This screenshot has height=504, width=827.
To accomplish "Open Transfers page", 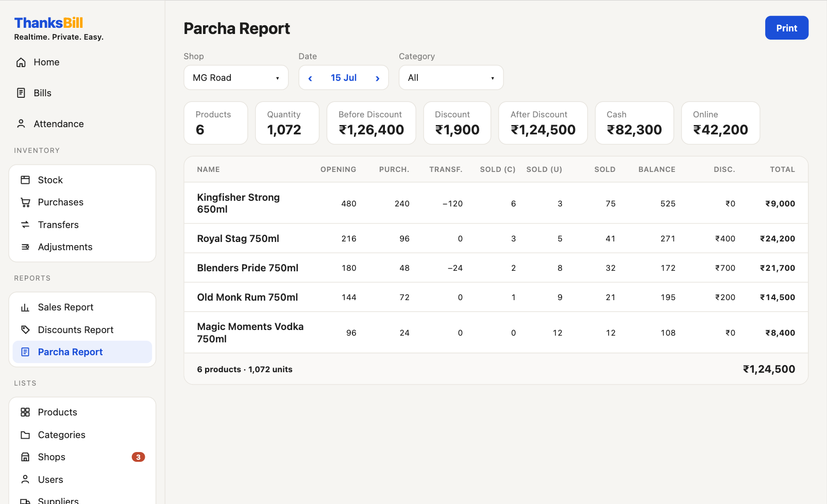I will (82, 225).
